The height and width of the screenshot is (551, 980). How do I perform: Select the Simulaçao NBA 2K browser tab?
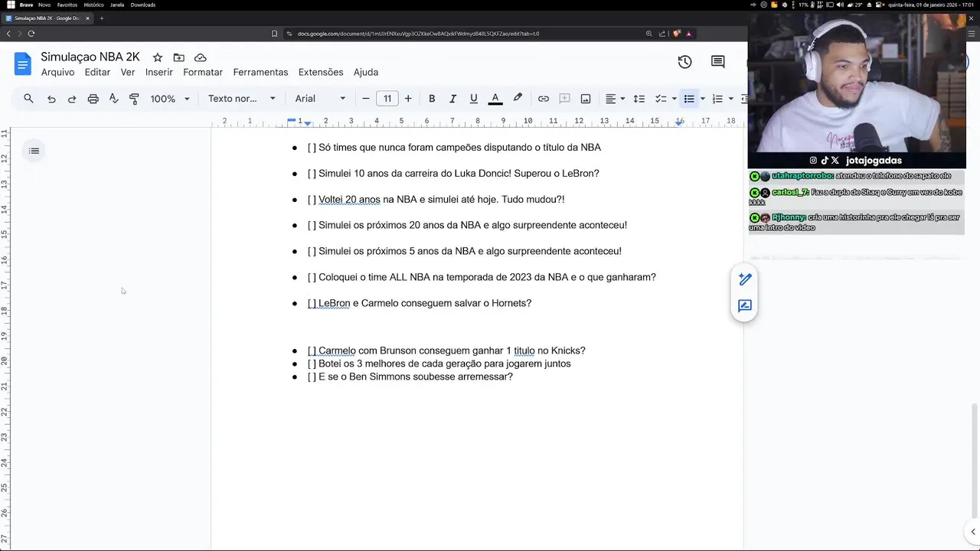(x=47, y=18)
